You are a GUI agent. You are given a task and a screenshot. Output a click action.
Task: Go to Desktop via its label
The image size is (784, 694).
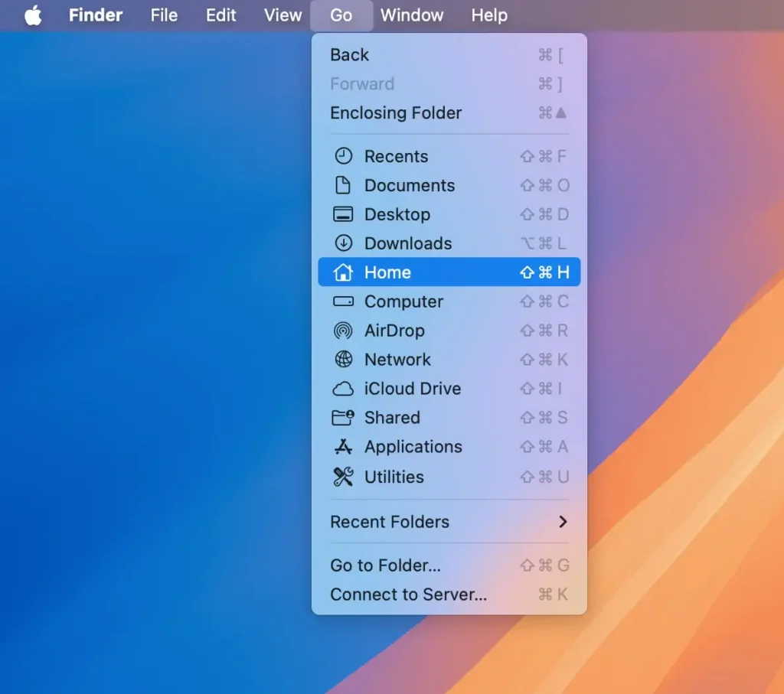pyautogui.click(x=397, y=213)
